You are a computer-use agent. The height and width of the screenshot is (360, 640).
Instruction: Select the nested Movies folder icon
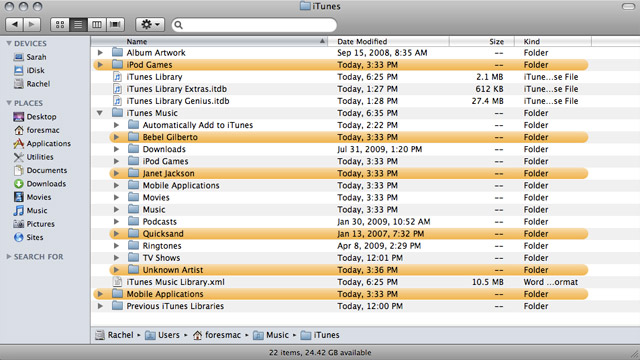133,197
